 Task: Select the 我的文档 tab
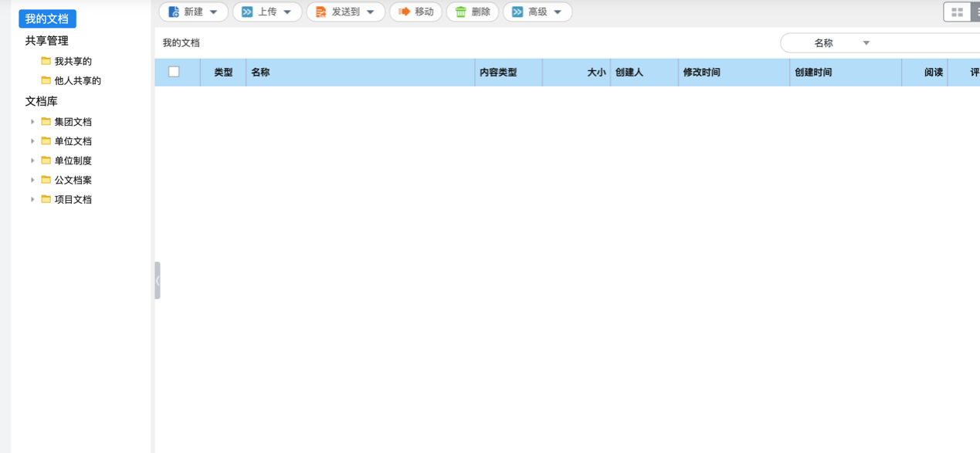[x=47, y=19]
